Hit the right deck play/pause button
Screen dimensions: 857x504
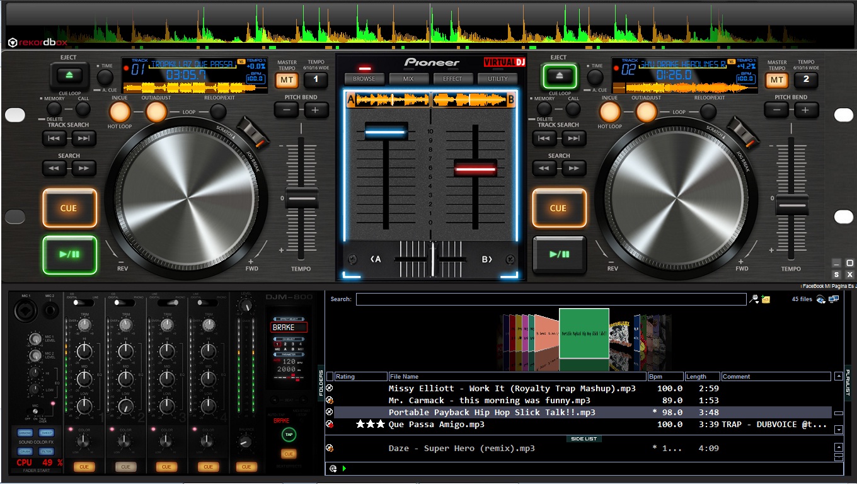pos(558,255)
